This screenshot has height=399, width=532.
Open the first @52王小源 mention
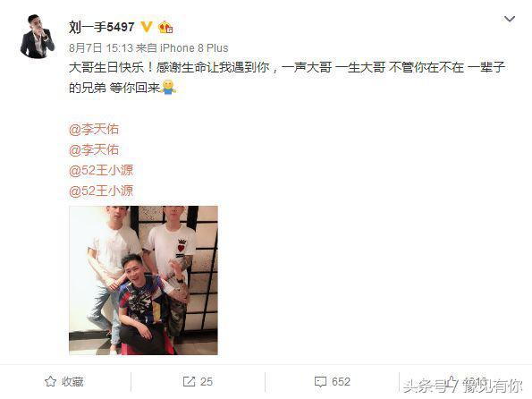[101, 171]
